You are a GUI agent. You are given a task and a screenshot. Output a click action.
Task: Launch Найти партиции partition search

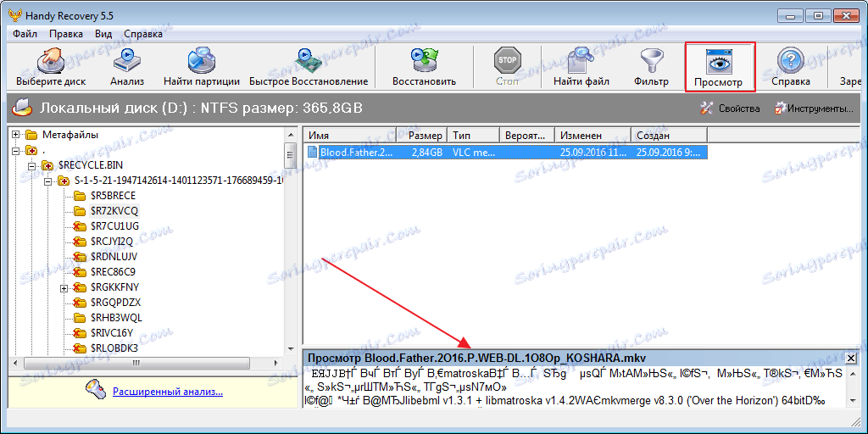202,68
